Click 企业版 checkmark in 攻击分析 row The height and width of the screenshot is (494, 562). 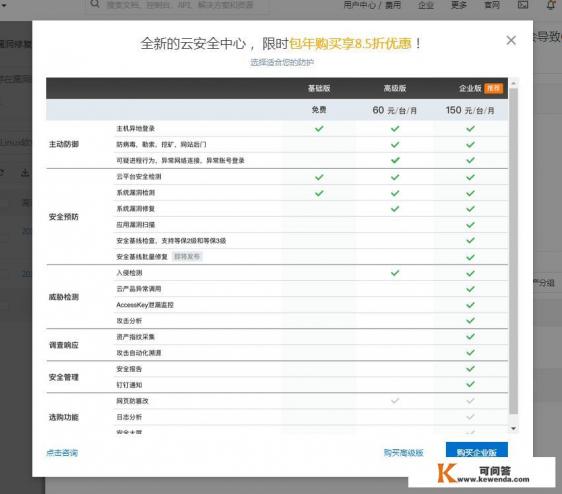(x=470, y=320)
